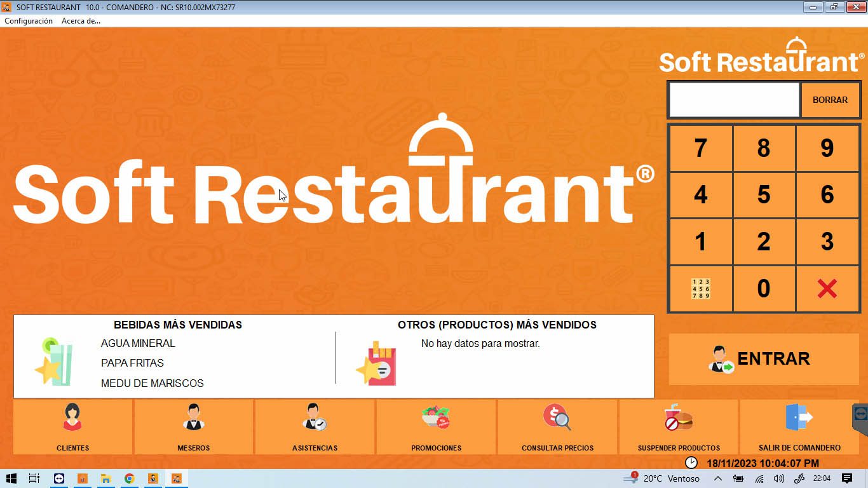Open the Acerca de... menu
868x488 pixels.
[81, 21]
